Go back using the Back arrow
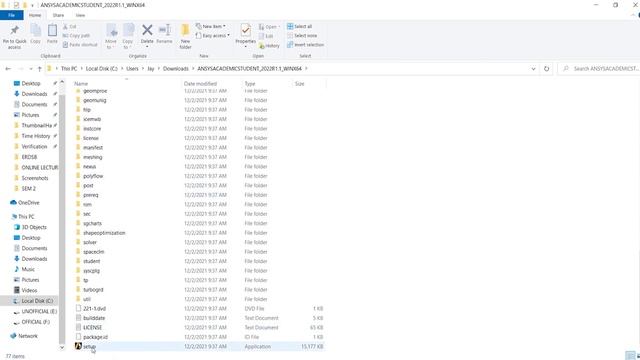 coord(8,69)
